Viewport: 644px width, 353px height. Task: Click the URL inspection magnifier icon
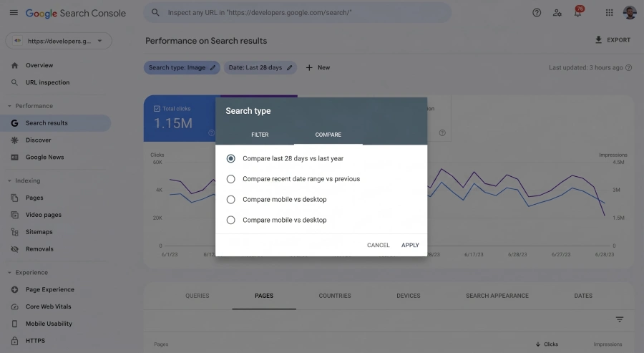[15, 82]
